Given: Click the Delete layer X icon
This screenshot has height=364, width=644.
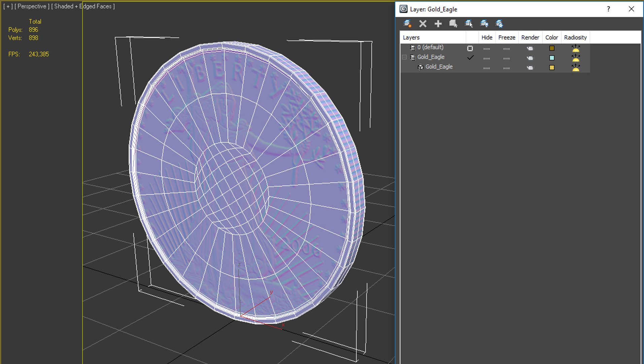Looking at the screenshot, I should point(423,24).
